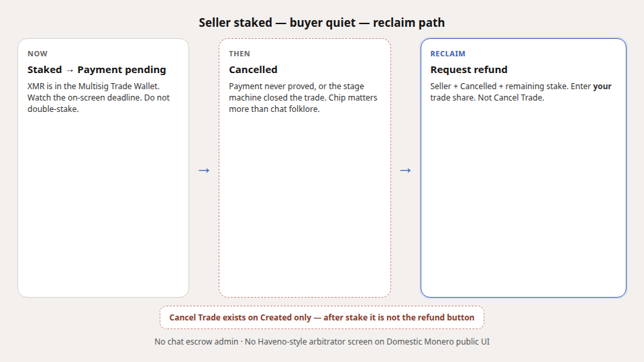
Task: Click empty area of the dashed Cancelled card
Action: pos(305,205)
